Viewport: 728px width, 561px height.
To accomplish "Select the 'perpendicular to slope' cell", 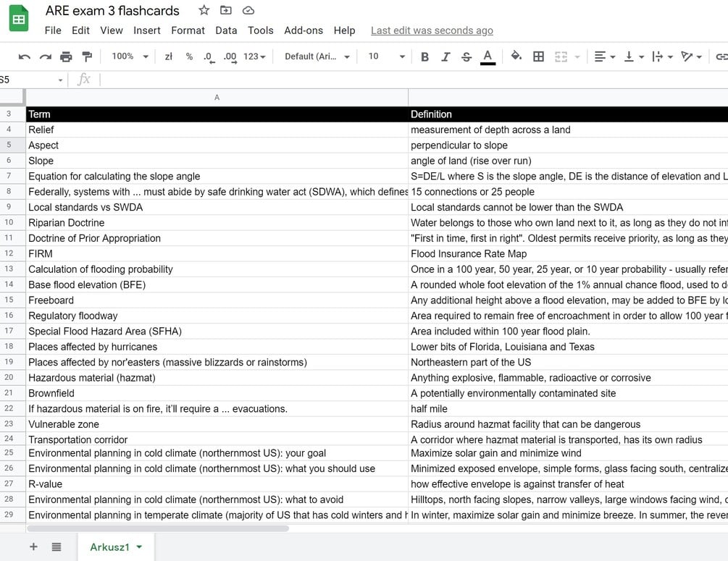I will pos(569,145).
